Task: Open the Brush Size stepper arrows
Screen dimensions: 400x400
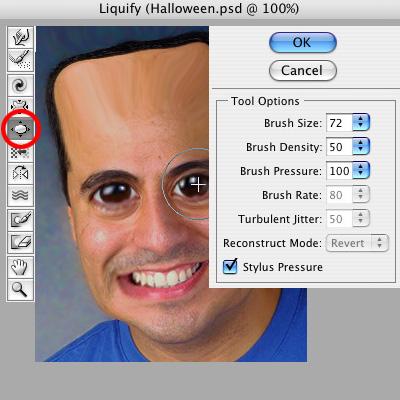Action: coord(361,123)
